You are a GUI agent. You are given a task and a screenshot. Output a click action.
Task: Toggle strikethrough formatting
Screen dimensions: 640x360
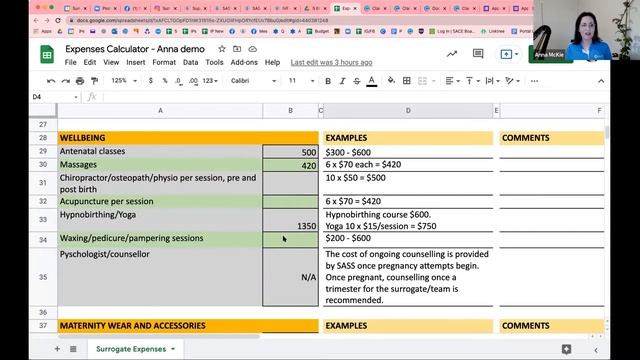(x=357, y=81)
